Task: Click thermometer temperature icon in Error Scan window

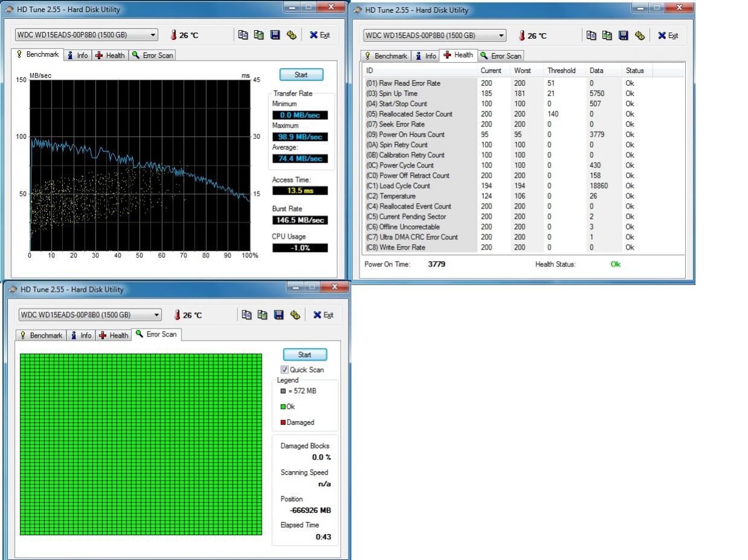Action: point(177,315)
